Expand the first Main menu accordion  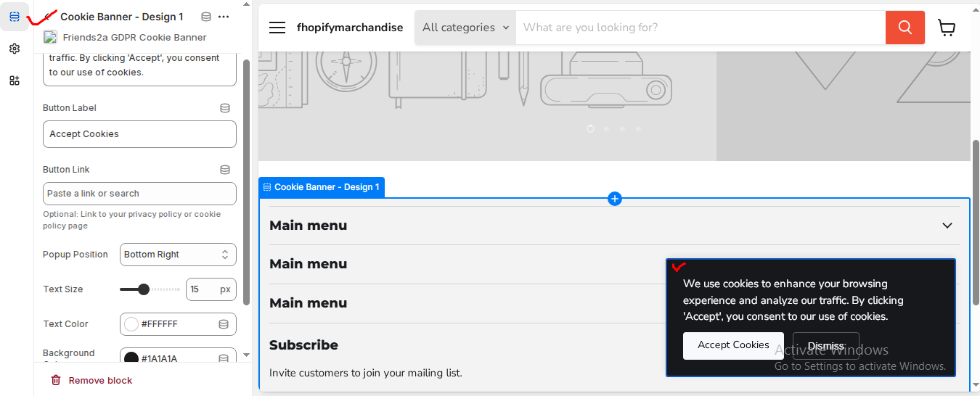947,226
